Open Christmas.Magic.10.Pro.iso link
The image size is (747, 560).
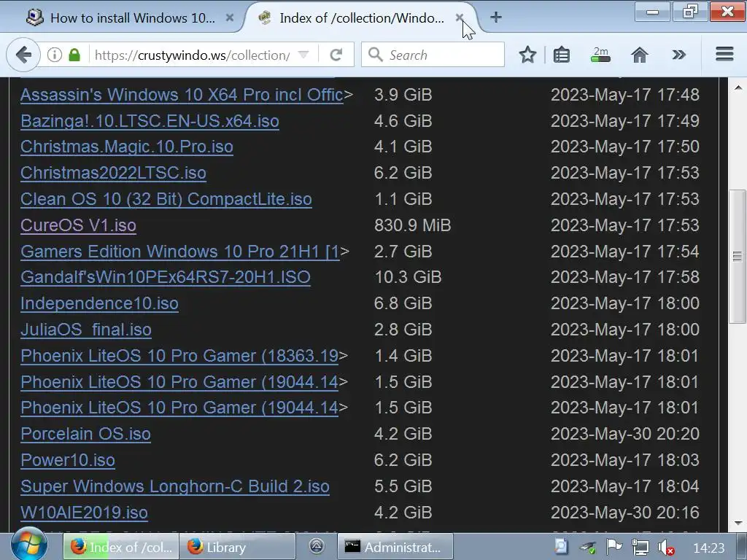[127, 147]
